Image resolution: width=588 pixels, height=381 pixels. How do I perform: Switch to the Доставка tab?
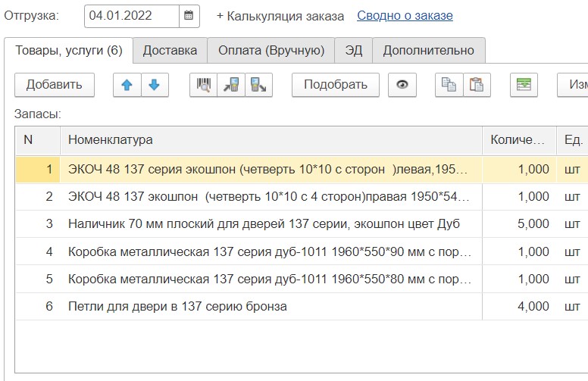coord(170,51)
